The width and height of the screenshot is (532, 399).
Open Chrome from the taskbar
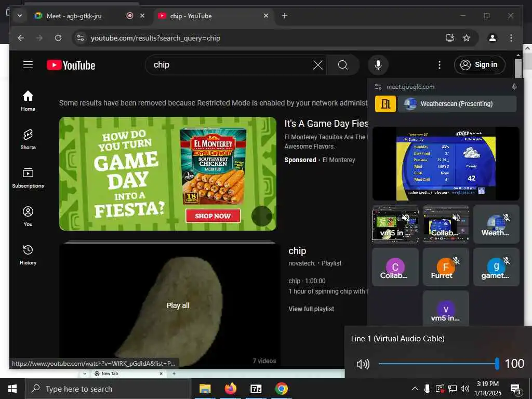(x=281, y=389)
